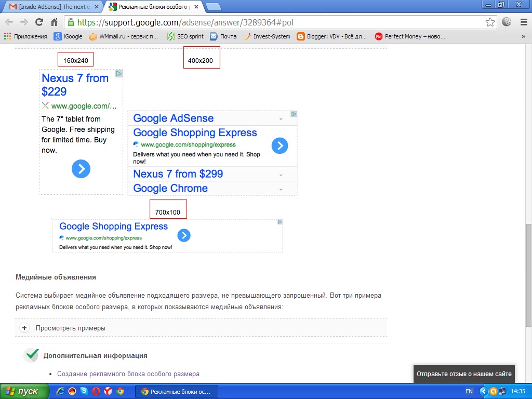Open Создание рекламного блока особого размера link
This screenshot has width=532, height=399.
pos(128,374)
